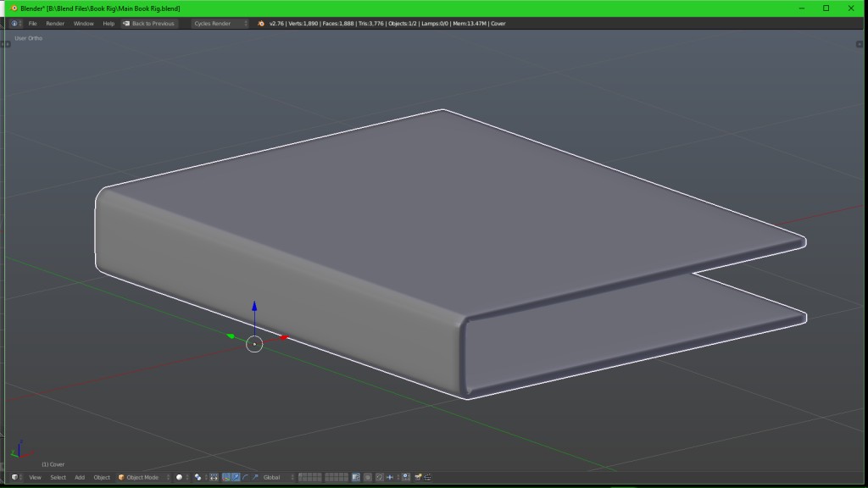Toggle the snap magnet in viewport header
The image size is (868, 488).
[380, 477]
